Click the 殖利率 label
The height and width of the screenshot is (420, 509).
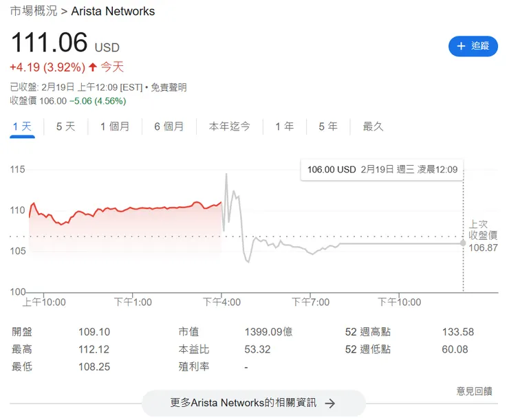[x=194, y=367]
